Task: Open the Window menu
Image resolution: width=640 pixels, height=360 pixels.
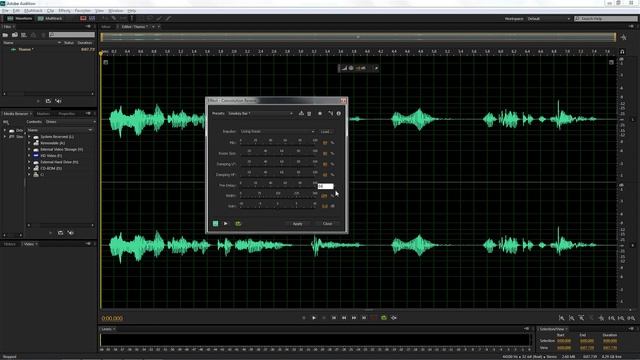Action: (x=116, y=11)
